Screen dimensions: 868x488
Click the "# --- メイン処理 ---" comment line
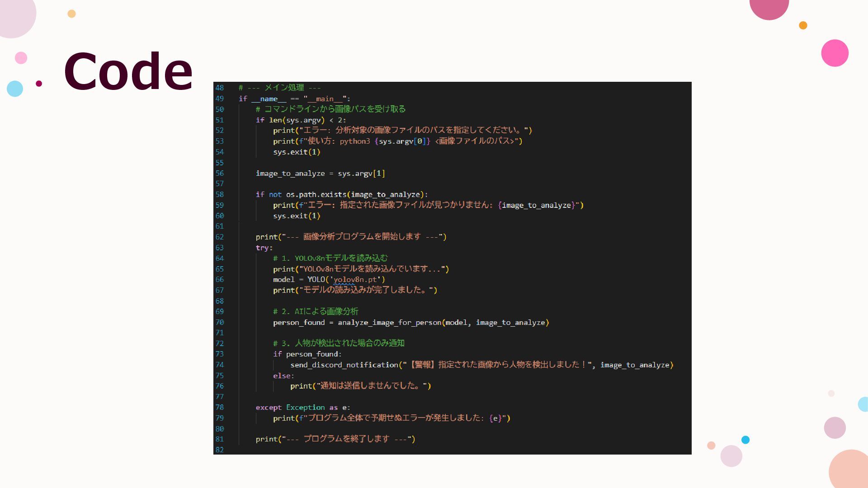(x=279, y=88)
